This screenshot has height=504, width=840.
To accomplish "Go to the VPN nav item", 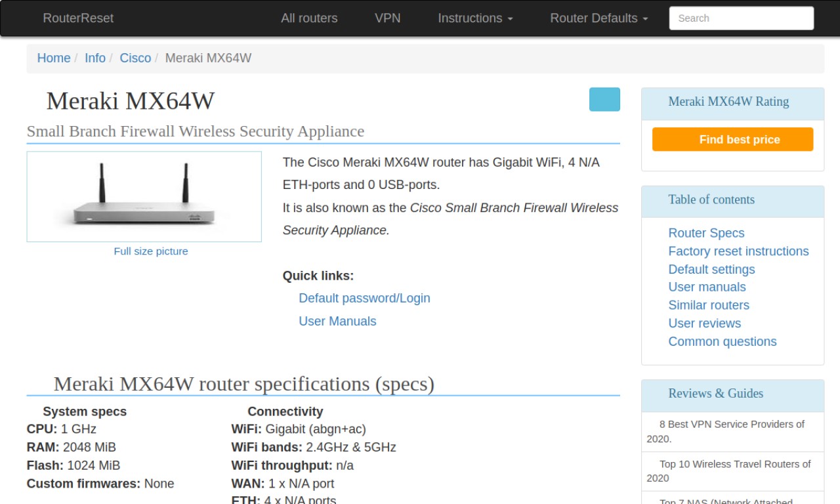I will coord(387,18).
